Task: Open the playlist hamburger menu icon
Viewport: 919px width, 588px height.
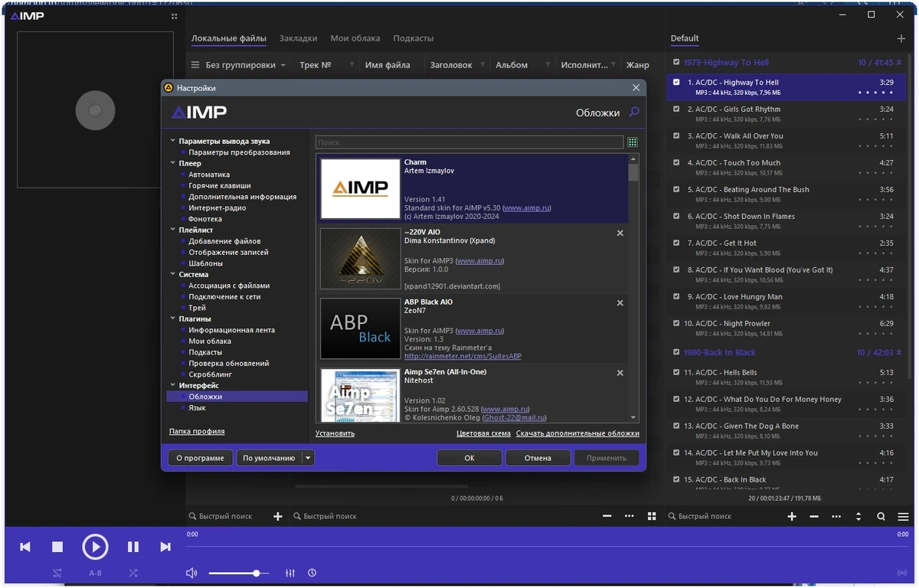Action: point(904,516)
